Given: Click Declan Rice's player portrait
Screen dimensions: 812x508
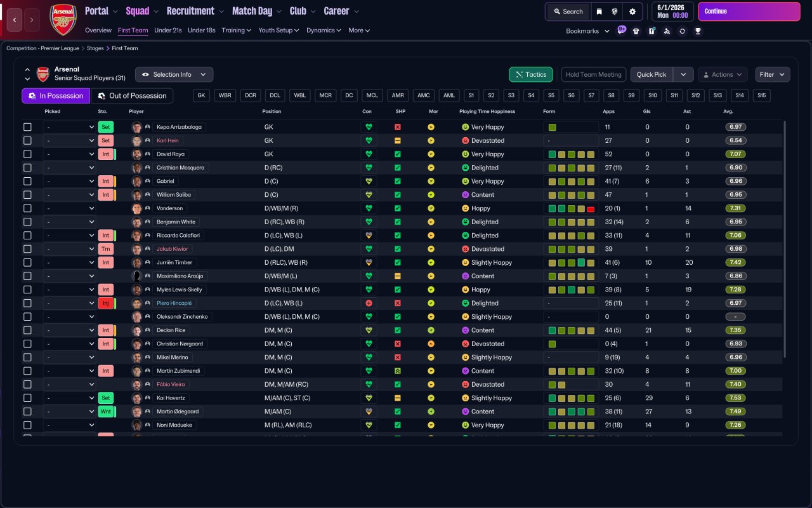Looking at the screenshot, I should (136, 330).
